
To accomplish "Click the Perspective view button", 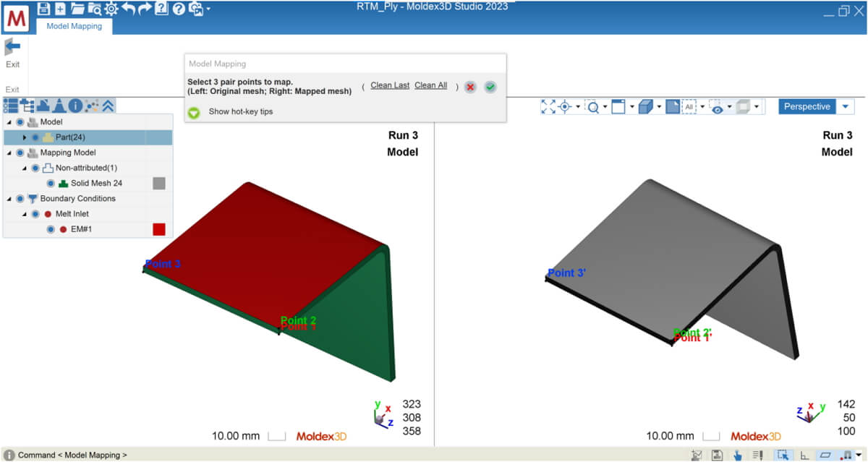I will click(807, 107).
